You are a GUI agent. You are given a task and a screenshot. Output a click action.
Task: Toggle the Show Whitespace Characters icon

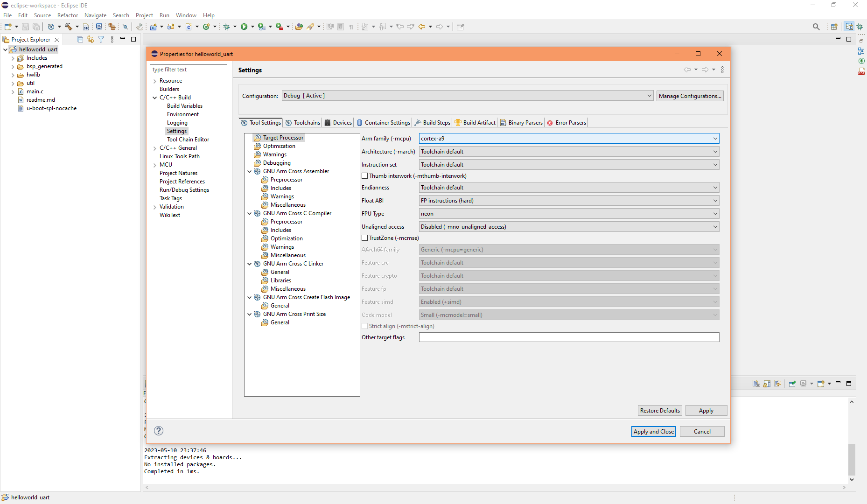click(x=351, y=27)
